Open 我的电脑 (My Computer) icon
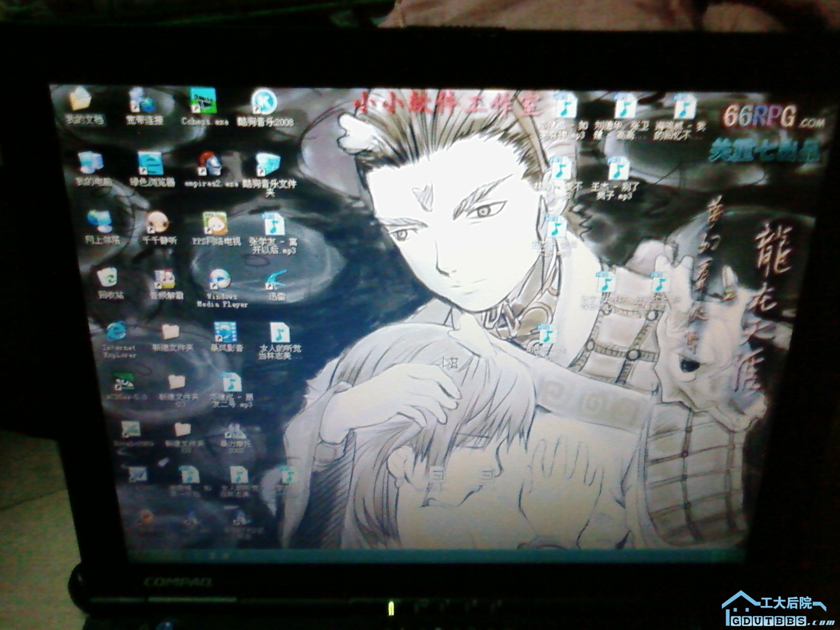840x630 pixels. [x=90, y=163]
